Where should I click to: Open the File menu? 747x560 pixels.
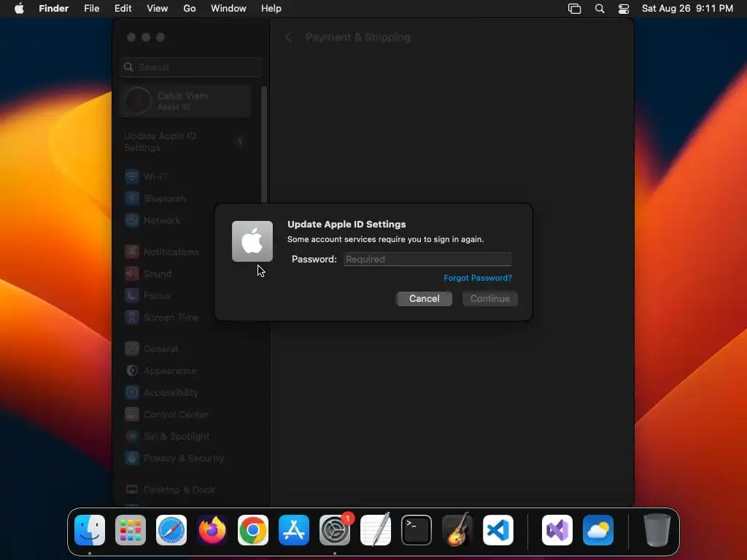tap(91, 9)
